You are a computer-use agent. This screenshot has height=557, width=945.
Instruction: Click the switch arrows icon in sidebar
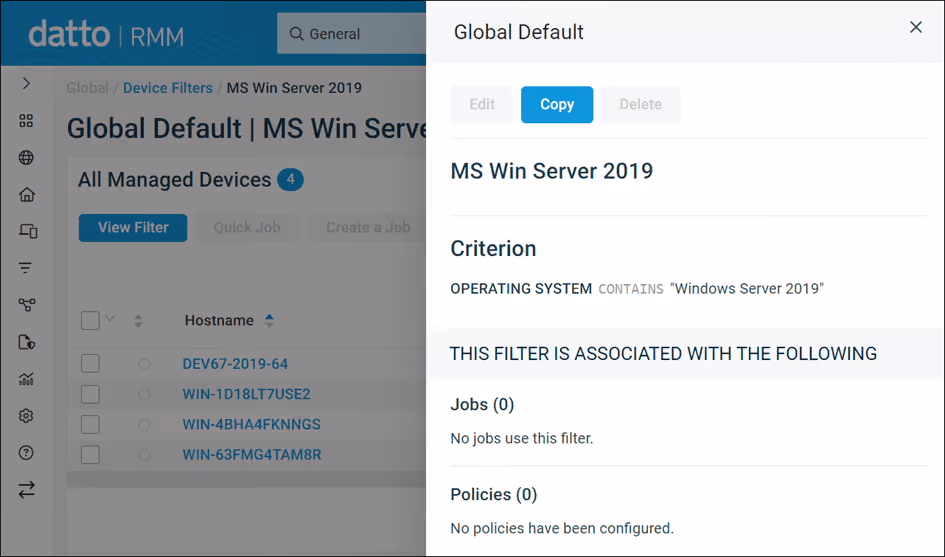27,489
